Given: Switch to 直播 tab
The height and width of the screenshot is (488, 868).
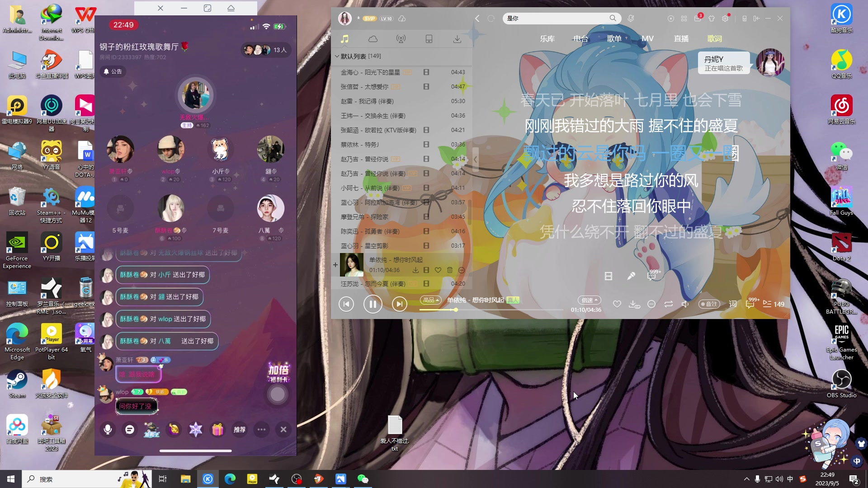Looking at the screenshot, I should point(681,39).
